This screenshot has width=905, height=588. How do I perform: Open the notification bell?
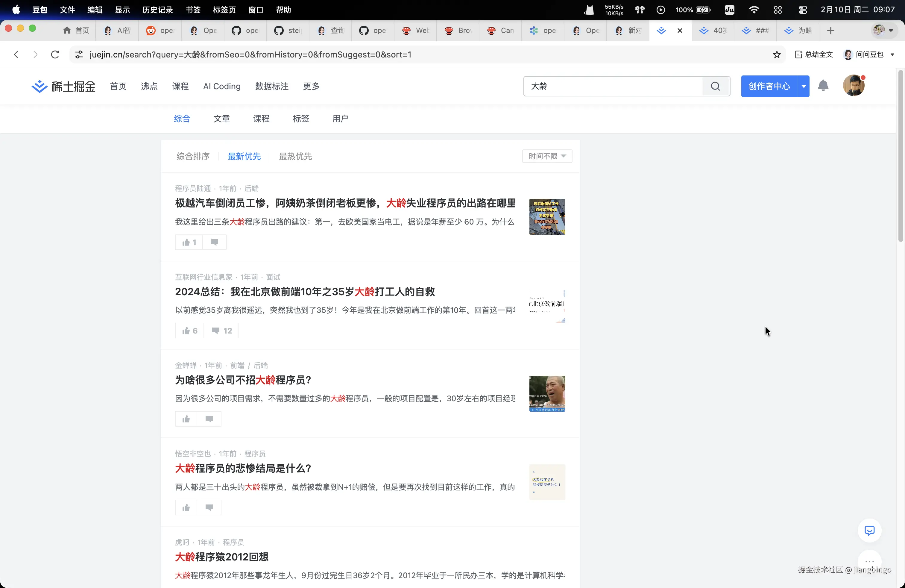point(823,86)
